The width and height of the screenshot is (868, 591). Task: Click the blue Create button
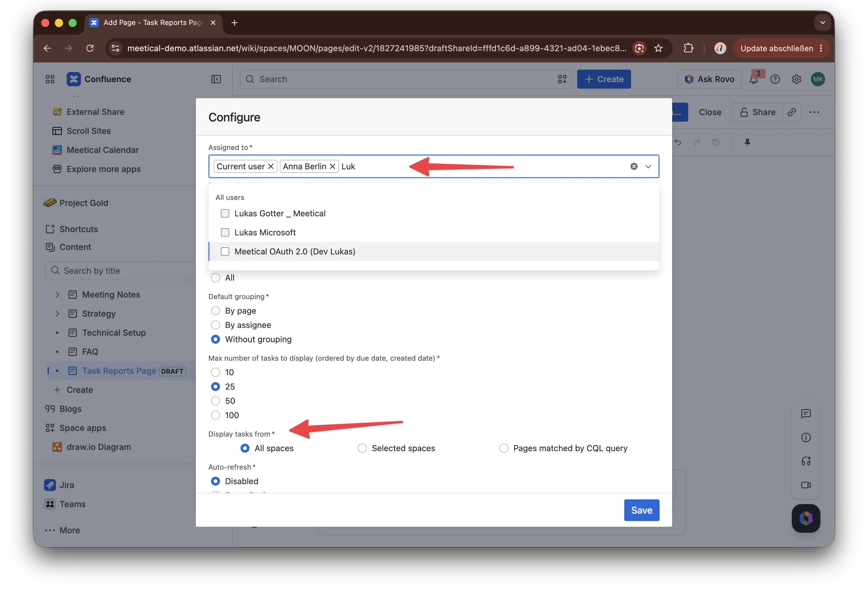point(604,79)
